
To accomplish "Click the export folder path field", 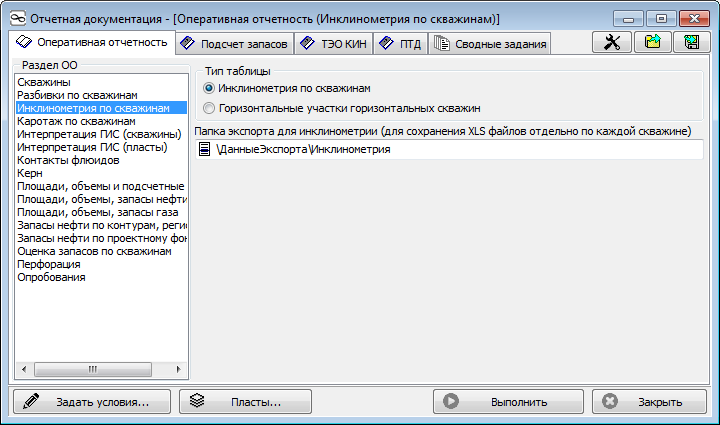I will pyautogui.click(x=449, y=149).
